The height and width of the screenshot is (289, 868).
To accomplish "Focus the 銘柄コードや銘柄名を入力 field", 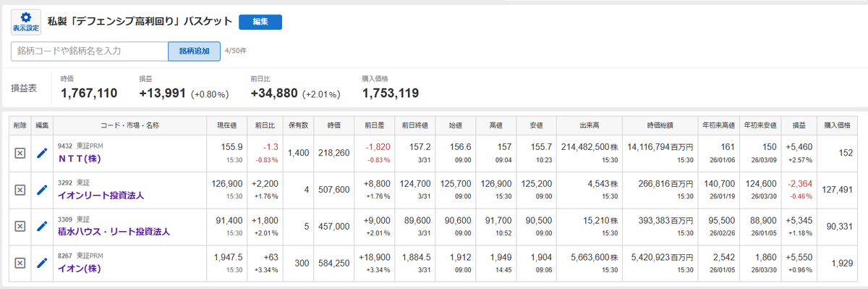I will click(x=90, y=51).
